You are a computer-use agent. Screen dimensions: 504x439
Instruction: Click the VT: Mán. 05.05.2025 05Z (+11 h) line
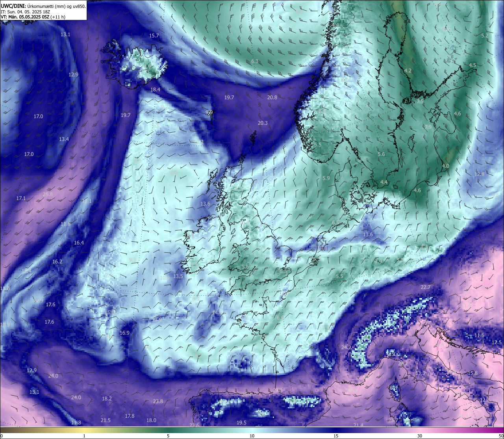(x=33, y=17)
